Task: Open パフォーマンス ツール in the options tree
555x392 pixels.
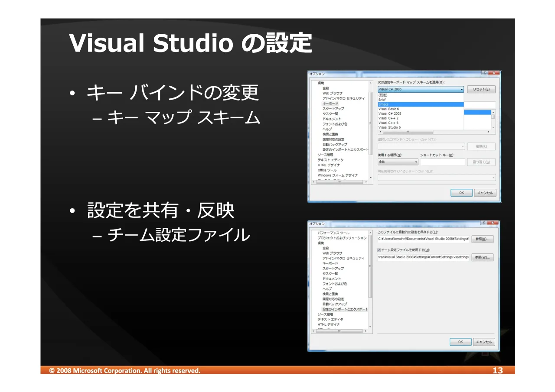Action: [x=333, y=233]
